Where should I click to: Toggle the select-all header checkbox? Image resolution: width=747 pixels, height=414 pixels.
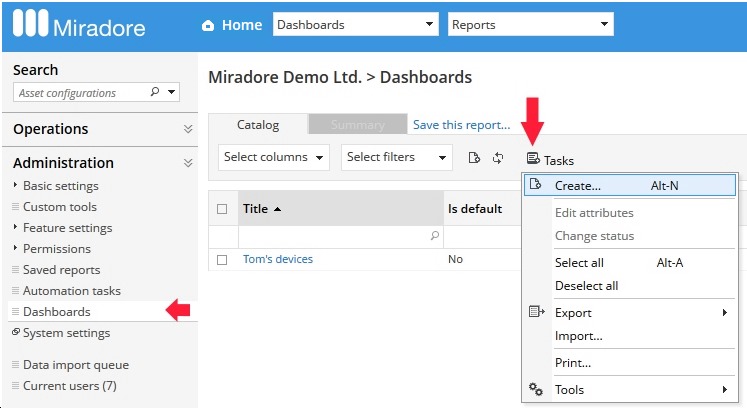(x=222, y=209)
